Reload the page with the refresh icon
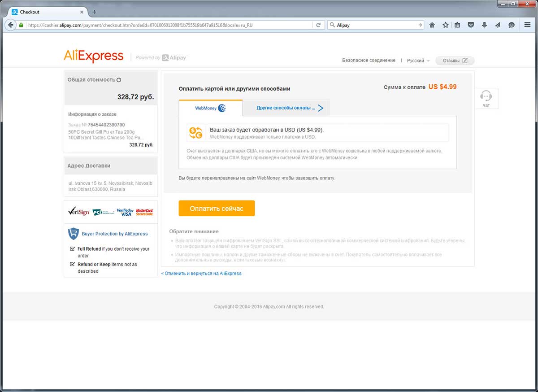 (318, 25)
